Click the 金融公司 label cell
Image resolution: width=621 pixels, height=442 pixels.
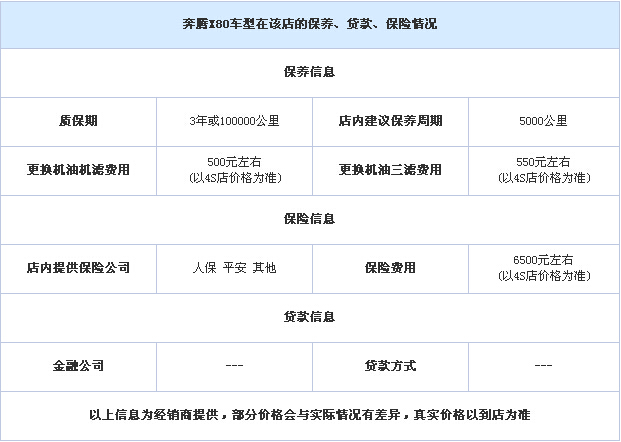tap(78, 366)
